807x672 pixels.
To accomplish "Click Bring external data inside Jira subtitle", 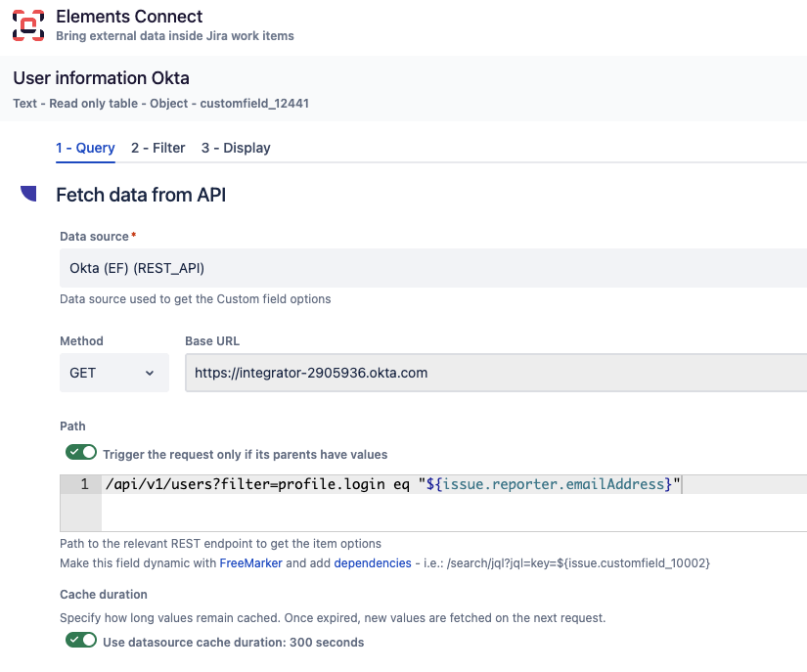I will pos(175,36).
